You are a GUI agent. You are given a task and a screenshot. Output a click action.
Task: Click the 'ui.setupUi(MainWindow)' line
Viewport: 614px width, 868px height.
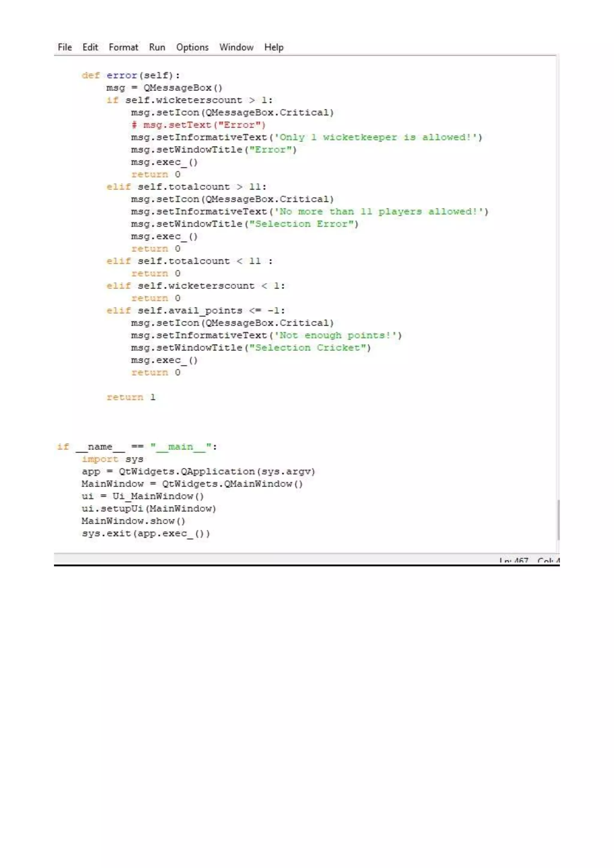tap(149, 508)
